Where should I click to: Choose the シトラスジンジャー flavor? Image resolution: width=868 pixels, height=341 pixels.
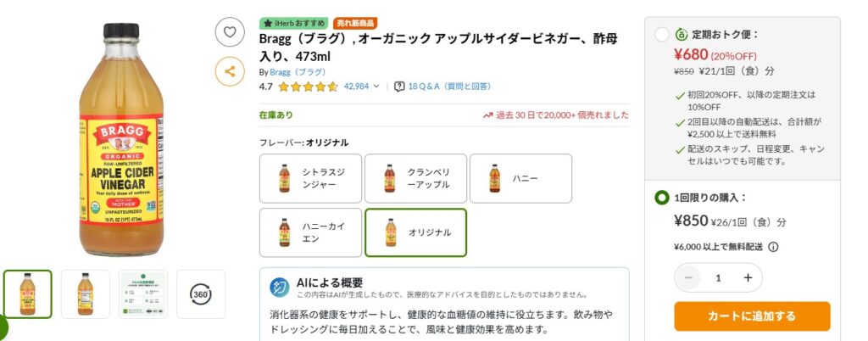[x=310, y=178]
